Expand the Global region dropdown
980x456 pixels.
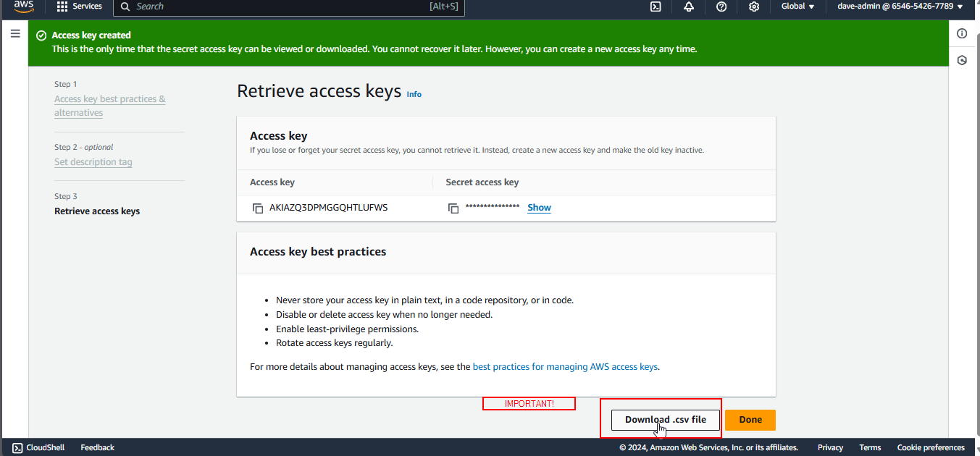coord(797,7)
